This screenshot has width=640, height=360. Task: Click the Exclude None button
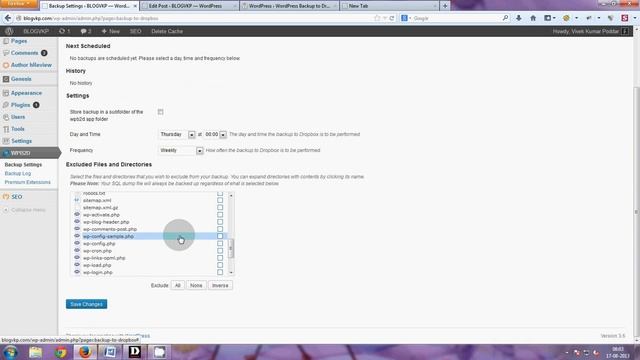tap(196, 285)
